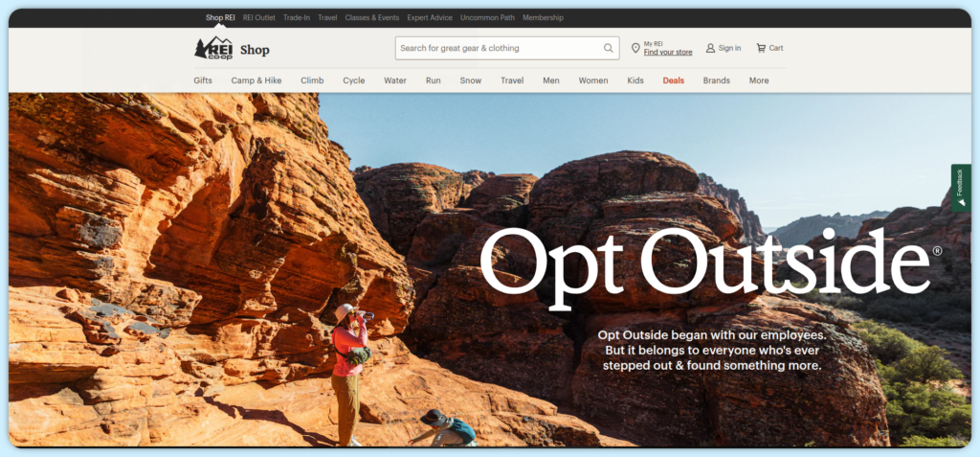Click the My REI label

click(653, 44)
